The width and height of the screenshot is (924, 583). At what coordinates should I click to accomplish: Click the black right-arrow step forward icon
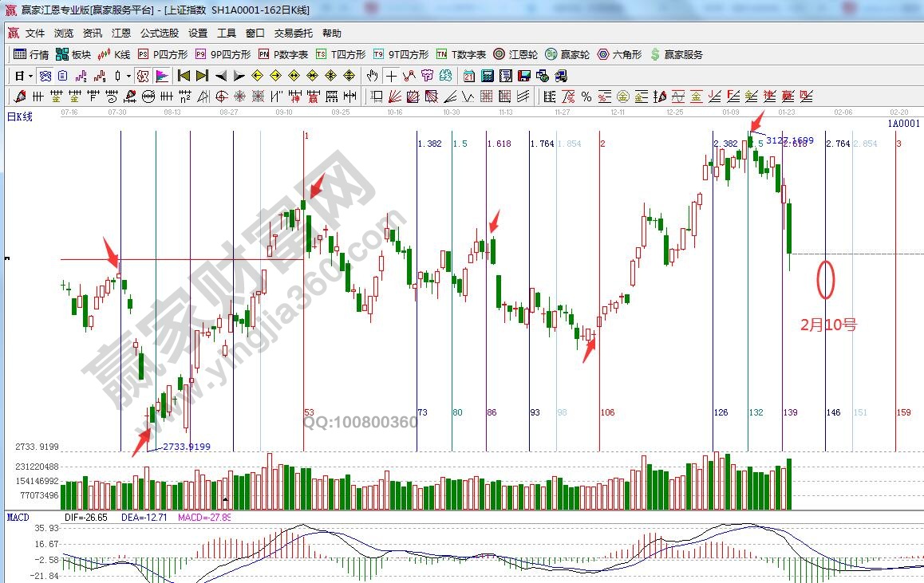(x=237, y=77)
